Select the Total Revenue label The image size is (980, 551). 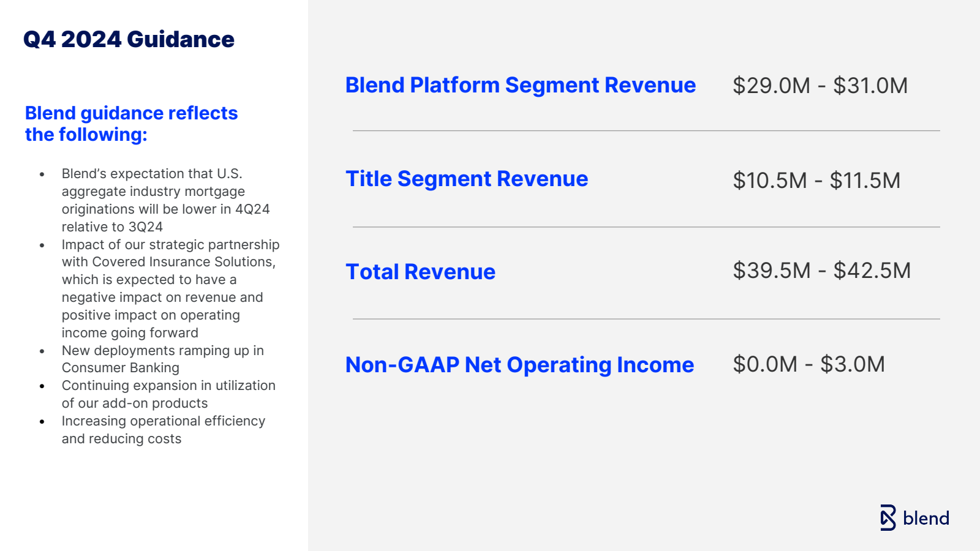coord(420,272)
